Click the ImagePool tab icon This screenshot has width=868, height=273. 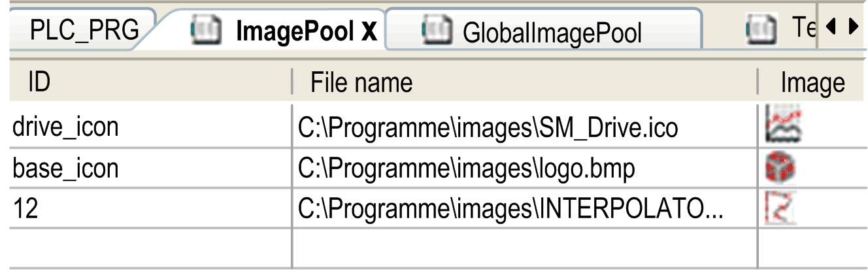click(x=204, y=29)
